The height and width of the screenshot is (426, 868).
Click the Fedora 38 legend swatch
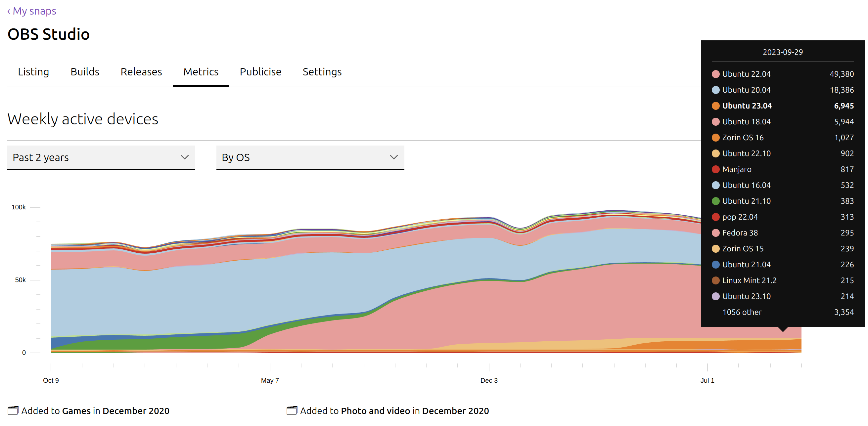[x=716, y=233]
